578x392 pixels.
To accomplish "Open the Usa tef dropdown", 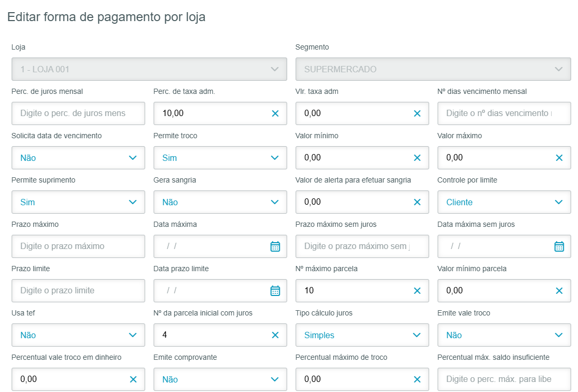I will pyautogui.click(x=78, y=335).
